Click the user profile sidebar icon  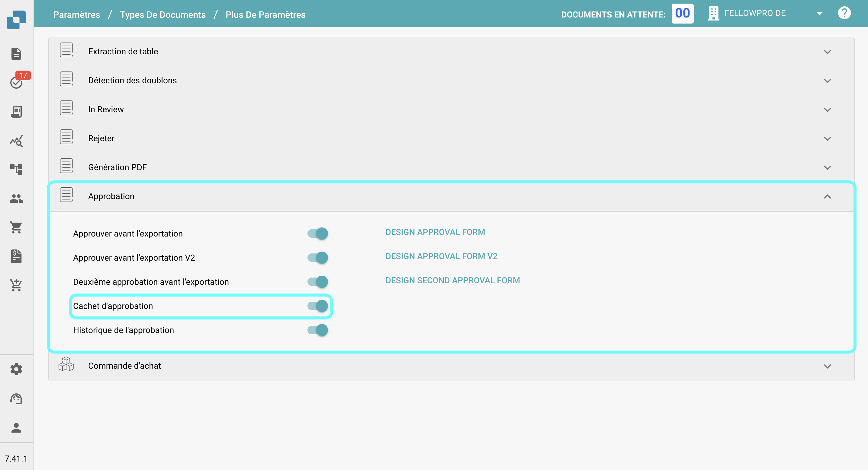[x=16, y=428]
